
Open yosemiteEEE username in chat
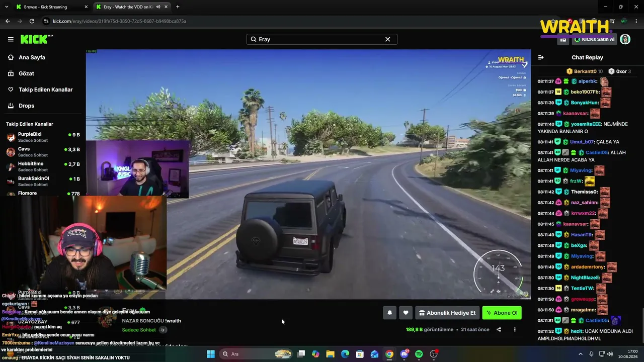[586, 124]
